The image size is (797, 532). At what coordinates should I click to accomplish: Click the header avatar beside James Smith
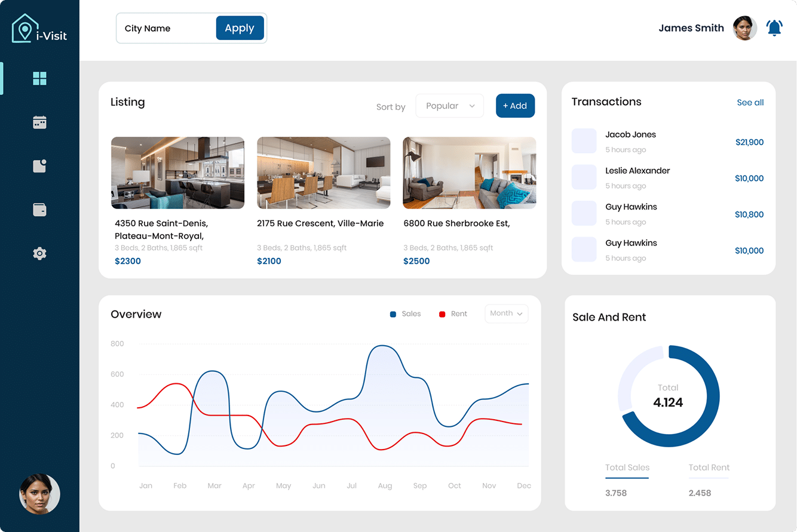coord(745,28)
